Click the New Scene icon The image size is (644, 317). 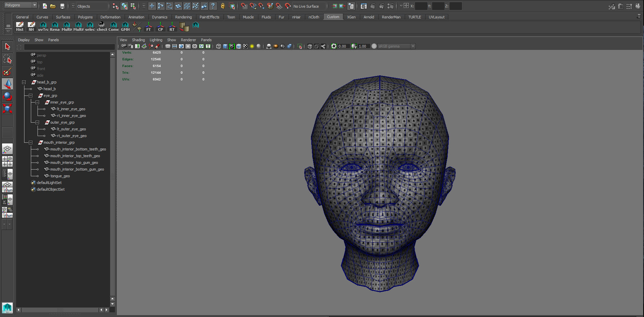[45, 6]
